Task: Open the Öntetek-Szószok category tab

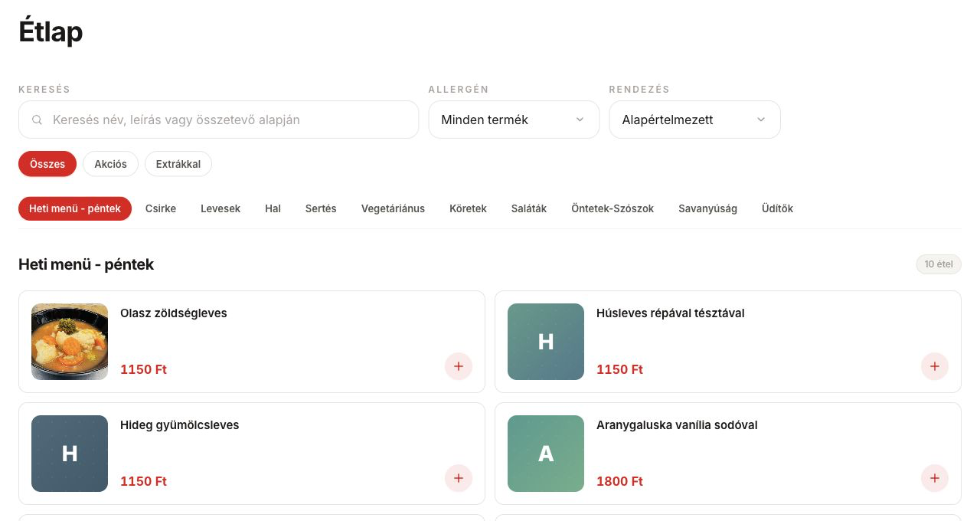Action: (x=612, y=208)
